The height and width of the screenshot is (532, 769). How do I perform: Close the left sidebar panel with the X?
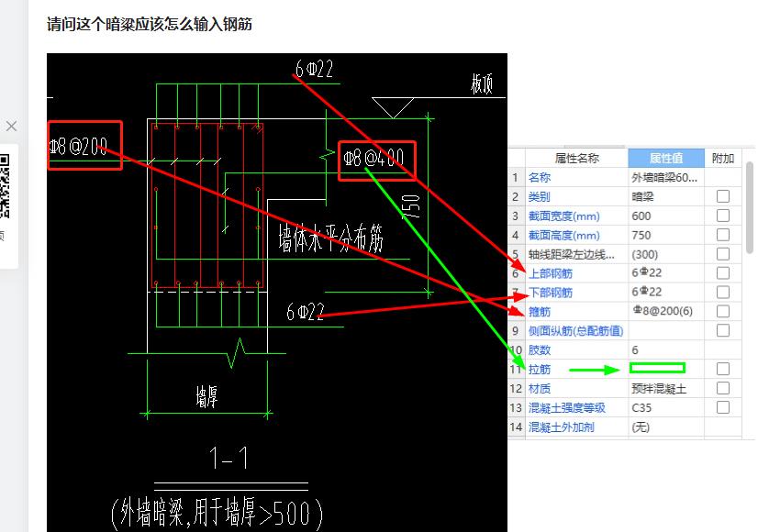pos(11,127)
